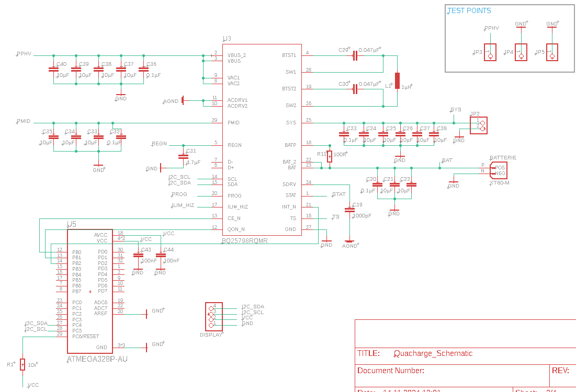Click capacitor C29 symbol
The height and width of the screenshot is (392, 576).
[355, 56]
